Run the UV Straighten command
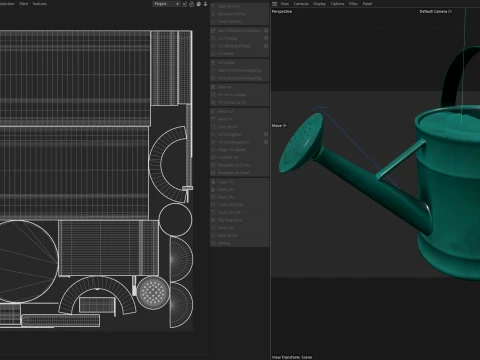Image resolution: width=480 pixels, height=360 pixels. pos(237,134)
